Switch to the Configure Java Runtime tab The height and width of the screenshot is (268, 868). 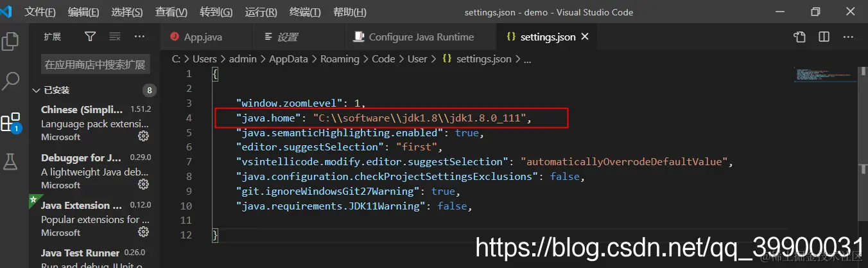[x=421, y=37]
